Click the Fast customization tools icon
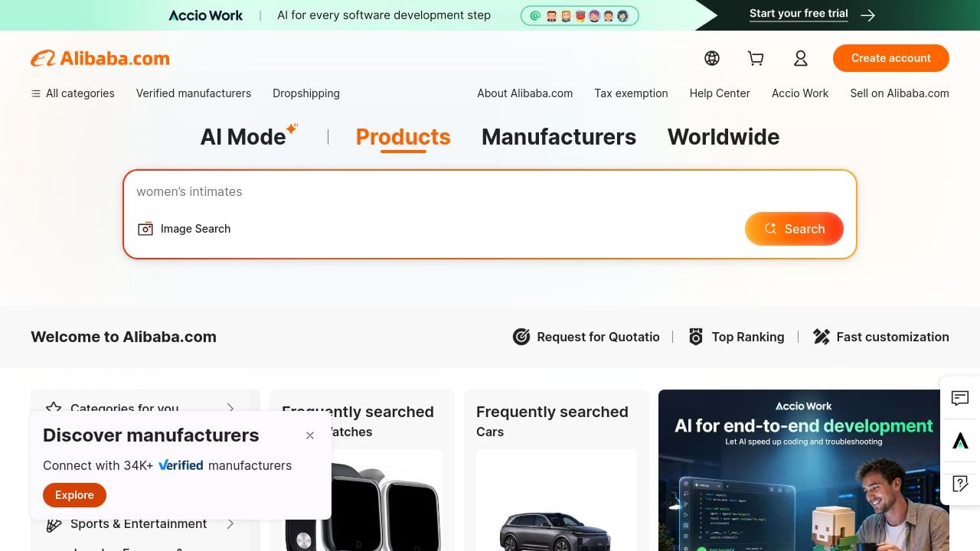The height and width of the screenshot is (551, 980). click(822, 337)
